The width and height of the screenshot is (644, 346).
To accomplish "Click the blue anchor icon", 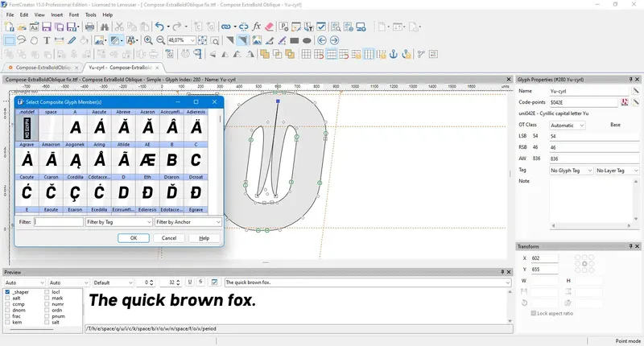I will (394, 54).
